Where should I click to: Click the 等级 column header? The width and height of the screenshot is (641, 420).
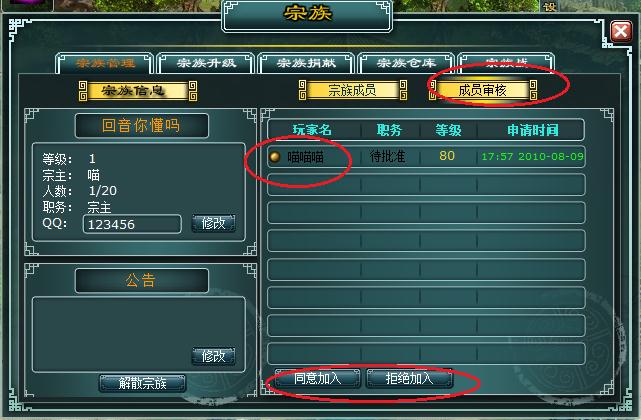tap(448, 130)
